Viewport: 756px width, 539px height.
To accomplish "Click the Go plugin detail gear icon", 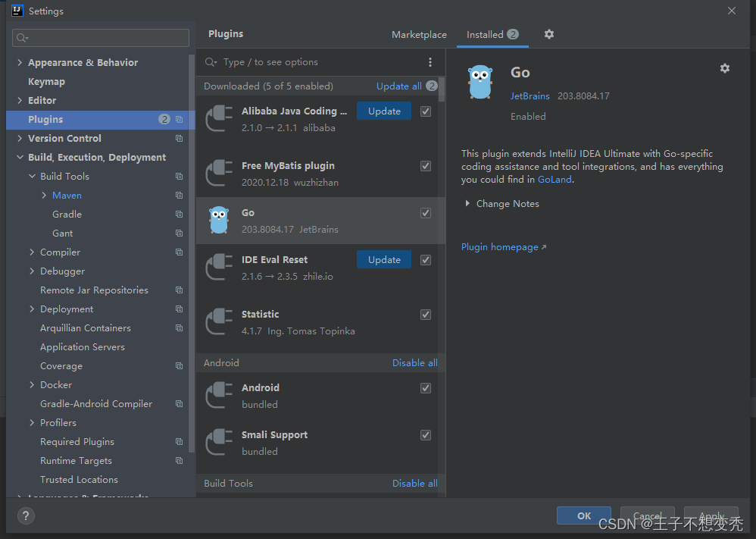I will click(x=725, y=68).
